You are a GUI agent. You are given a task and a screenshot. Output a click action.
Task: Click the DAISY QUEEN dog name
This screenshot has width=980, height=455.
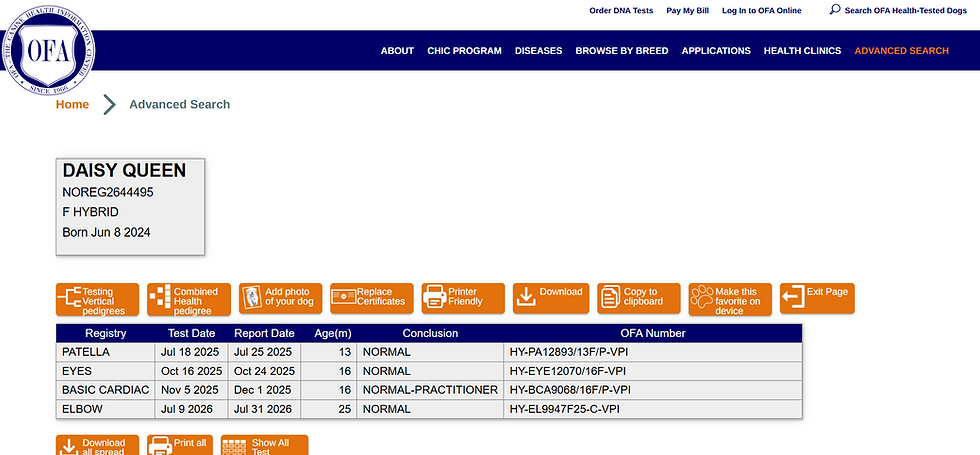(x=124, y=171)
